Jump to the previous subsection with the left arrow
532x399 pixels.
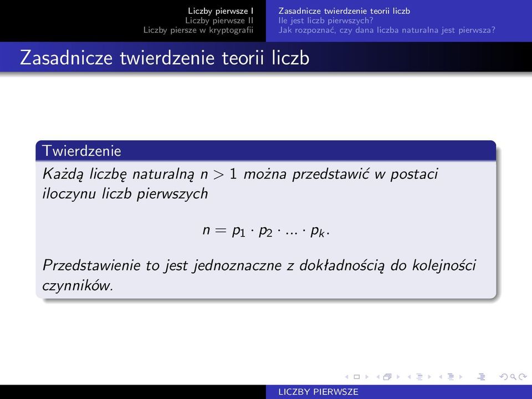point(409,377)
